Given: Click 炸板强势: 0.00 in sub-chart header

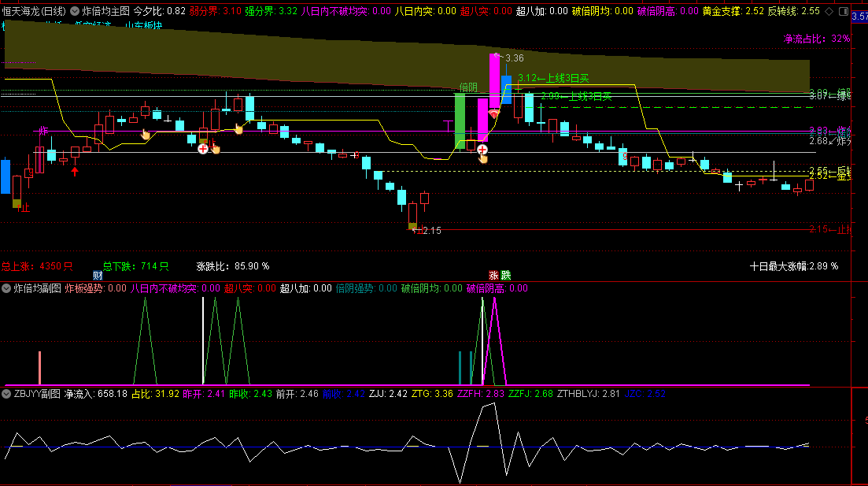Looking at the screenshot, I should [x=96, y=288].
